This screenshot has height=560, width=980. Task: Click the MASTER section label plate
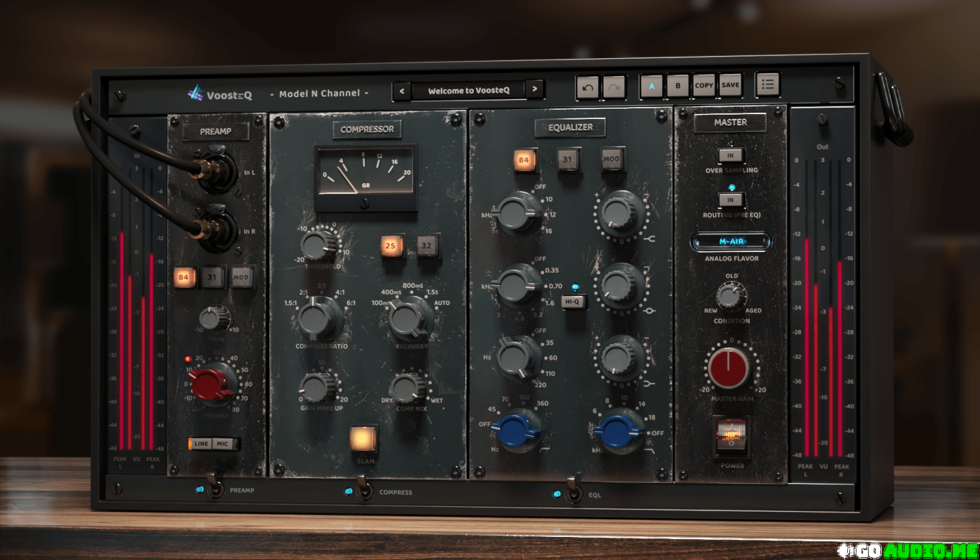click(730, 123)
